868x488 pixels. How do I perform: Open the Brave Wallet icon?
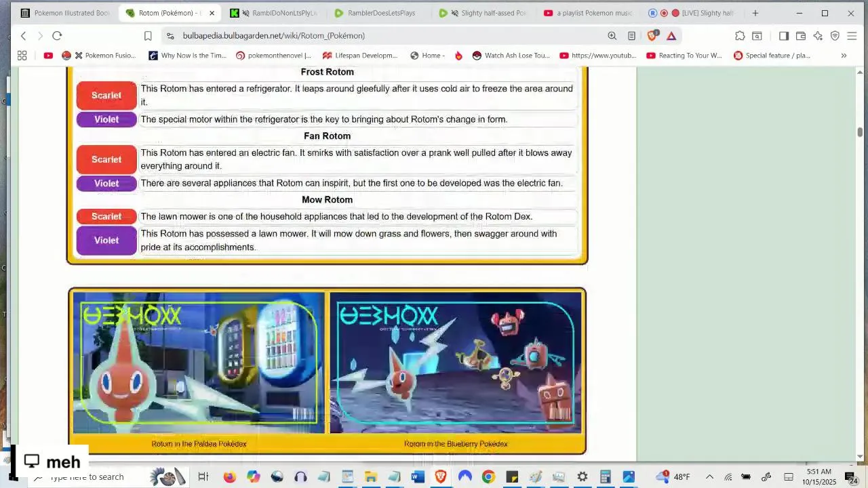coord(800,36)
